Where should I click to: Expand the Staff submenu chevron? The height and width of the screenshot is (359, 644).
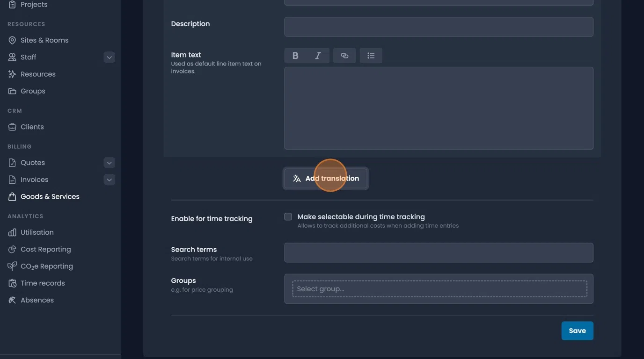109,57
